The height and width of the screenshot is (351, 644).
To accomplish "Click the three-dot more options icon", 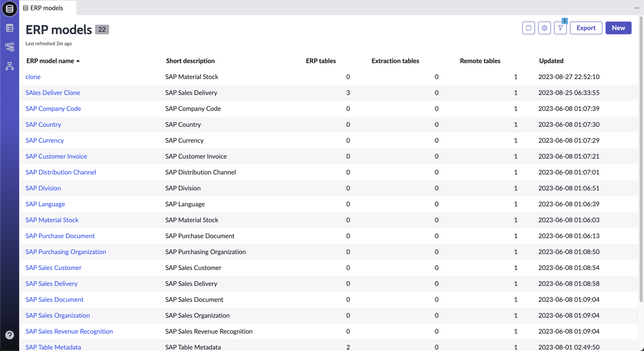I will point(636,8).
